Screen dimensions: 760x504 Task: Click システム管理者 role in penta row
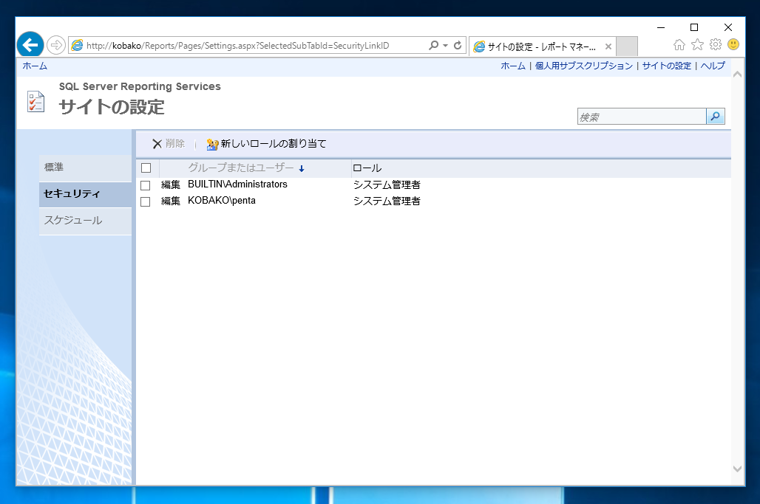point(387,201)
